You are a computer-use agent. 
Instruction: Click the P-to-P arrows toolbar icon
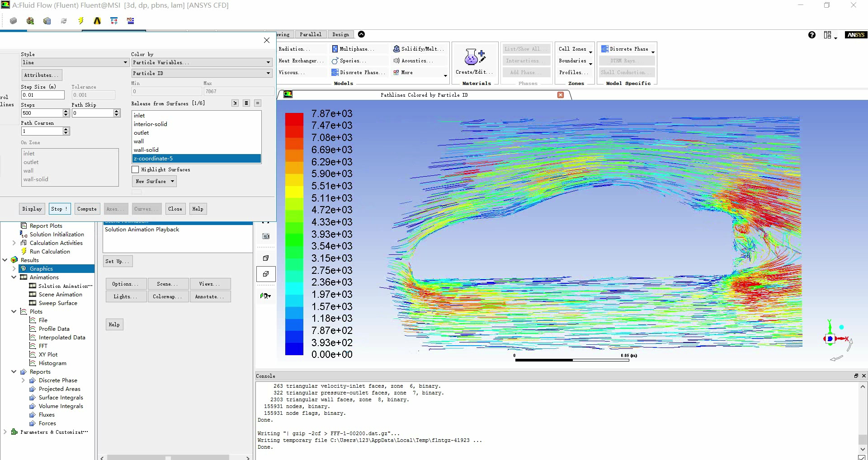(114, 21)
